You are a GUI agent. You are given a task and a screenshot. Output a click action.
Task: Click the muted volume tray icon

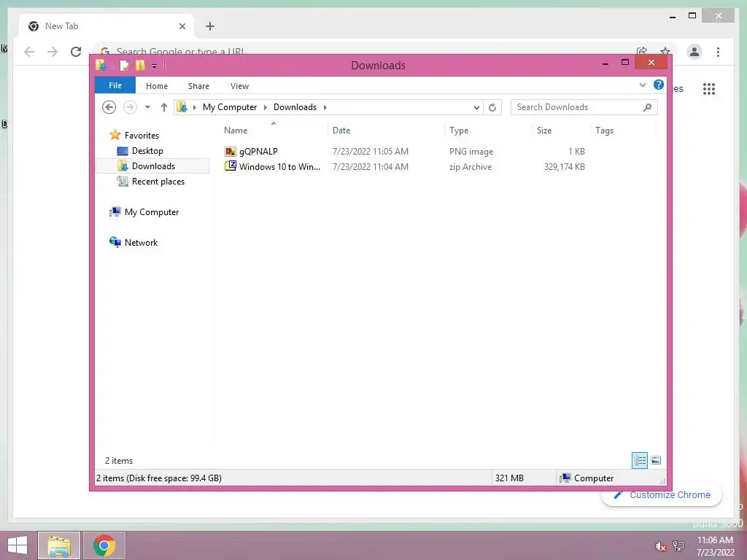(660, 546)
